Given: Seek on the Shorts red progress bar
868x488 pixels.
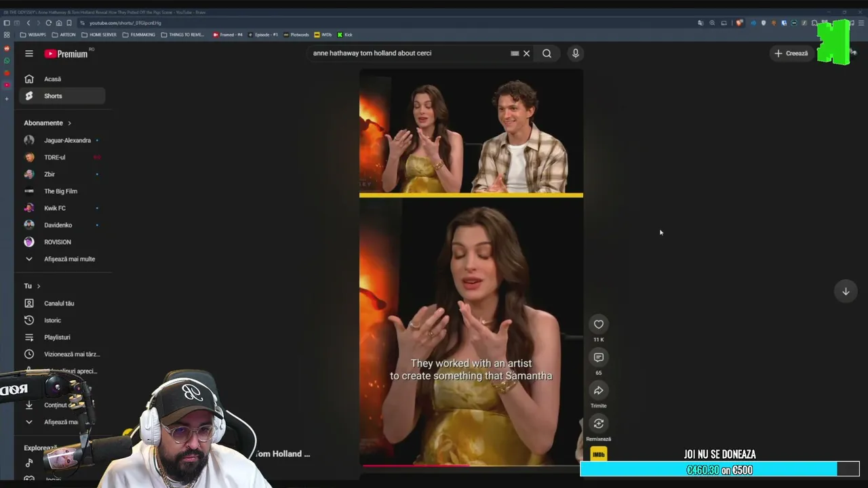Looking at the screenshot, I should [471, 466].
